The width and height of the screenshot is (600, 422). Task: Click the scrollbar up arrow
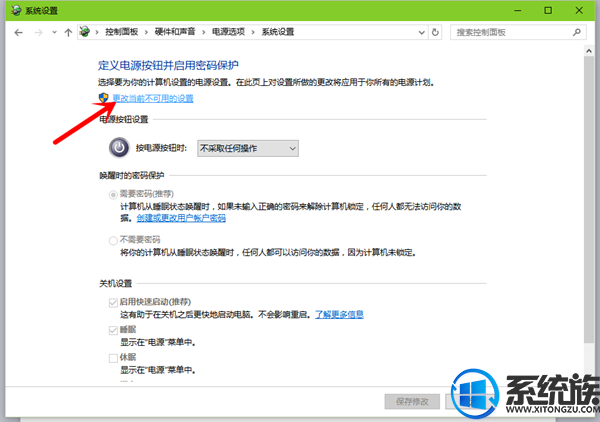[x=589, y=51]
